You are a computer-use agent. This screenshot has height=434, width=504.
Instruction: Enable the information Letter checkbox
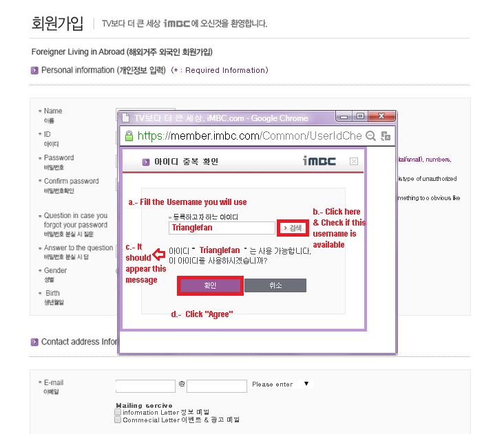click(118, 412)
